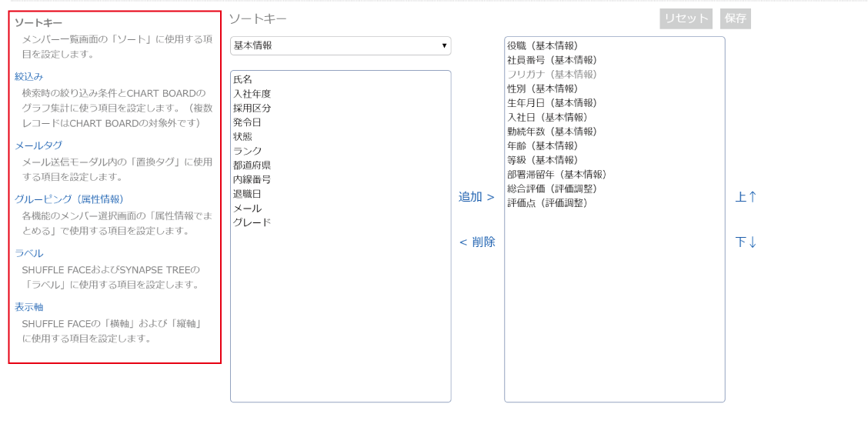
Task: Switch to the メールタグ section
Action: point(38,145)
